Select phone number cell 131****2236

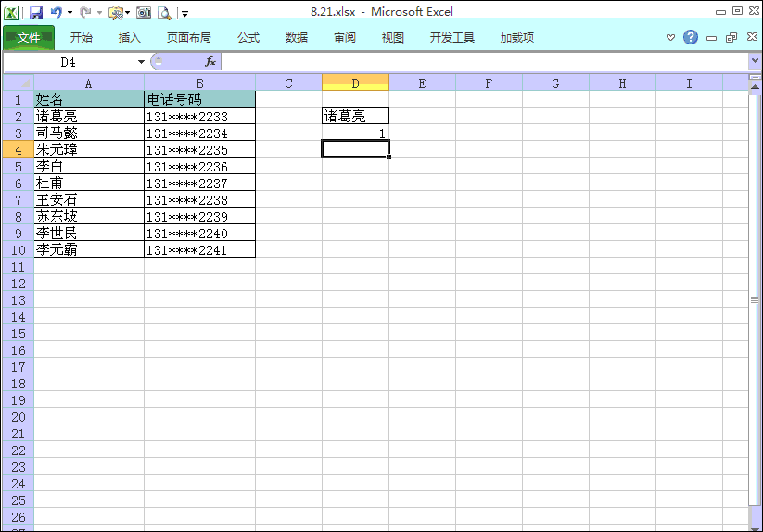pyautogui.click(x=199, y=166)
